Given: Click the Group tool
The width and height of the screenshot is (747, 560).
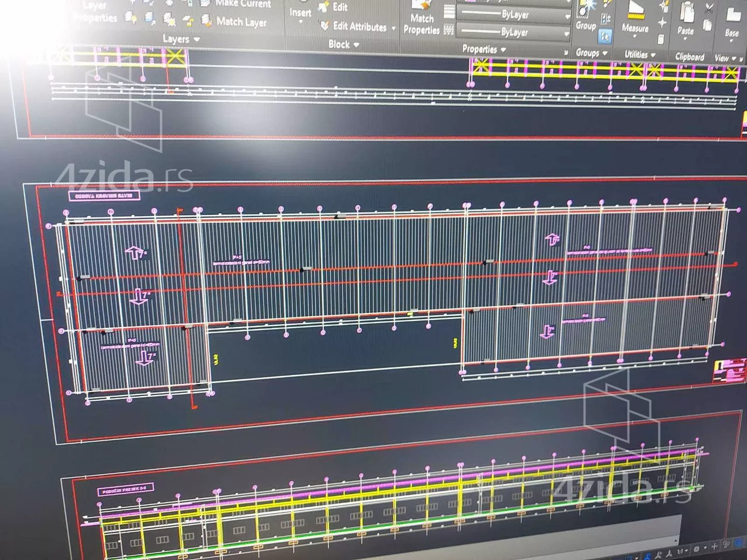Looking at the screenshot, I should [x=586, y=16].
